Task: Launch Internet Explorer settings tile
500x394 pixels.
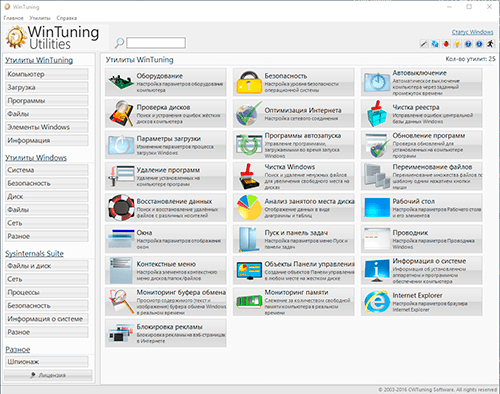Action: click(421, 302)
